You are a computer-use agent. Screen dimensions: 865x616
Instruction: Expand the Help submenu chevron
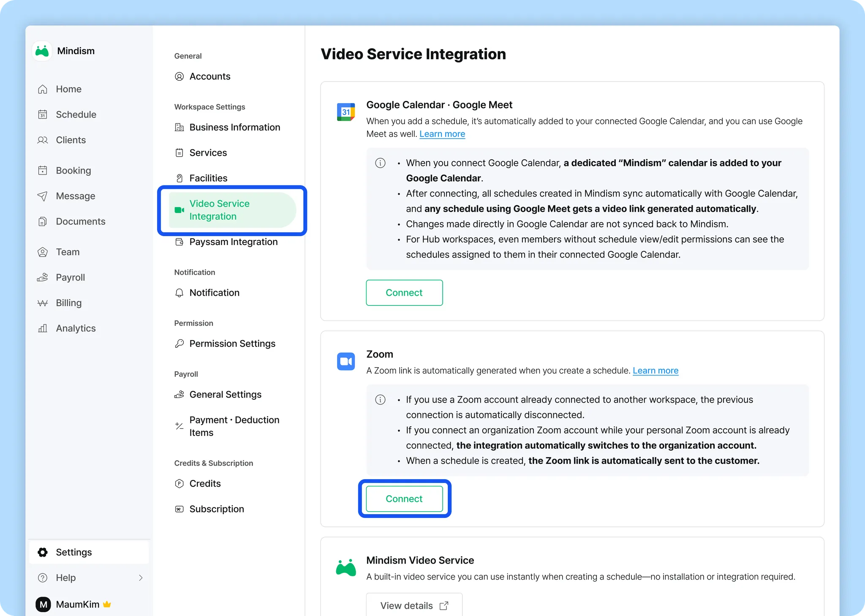click(141, 578)
